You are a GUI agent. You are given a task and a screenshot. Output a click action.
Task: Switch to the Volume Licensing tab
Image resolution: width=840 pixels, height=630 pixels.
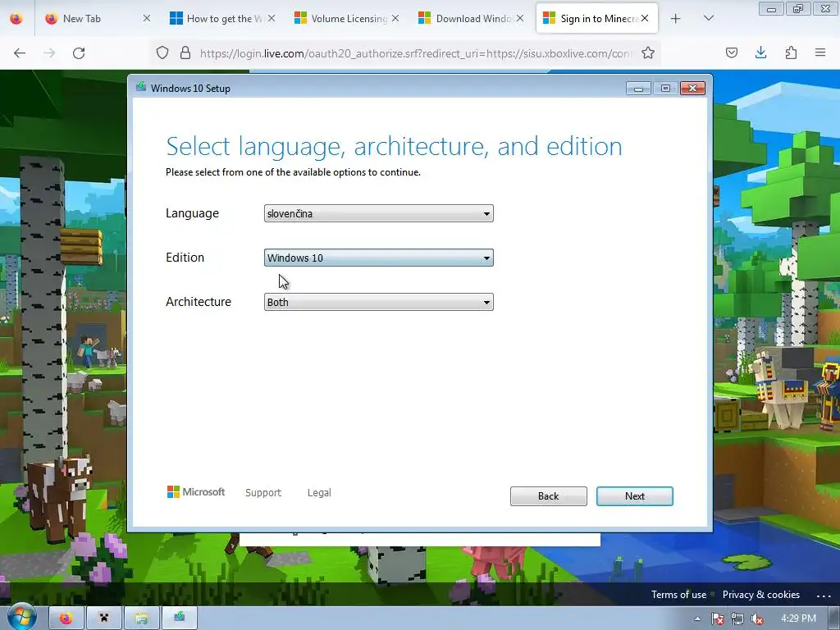[349, 19]
